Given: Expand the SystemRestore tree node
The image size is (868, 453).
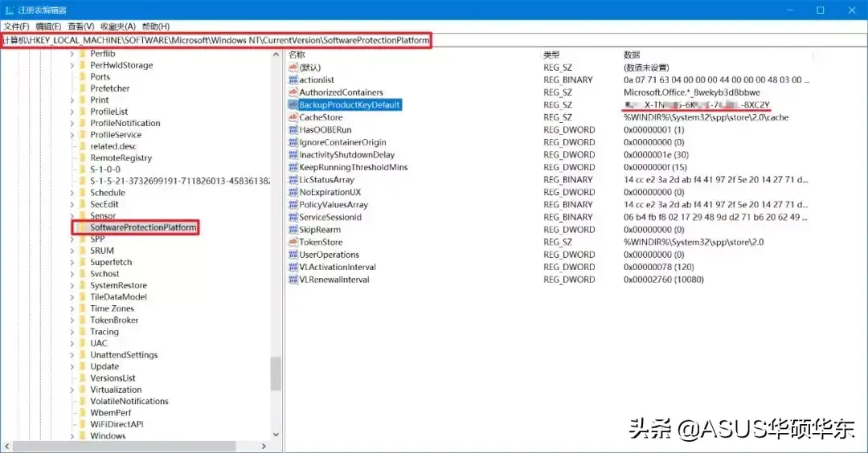Looking at the screenshot, I should point(72,285).
